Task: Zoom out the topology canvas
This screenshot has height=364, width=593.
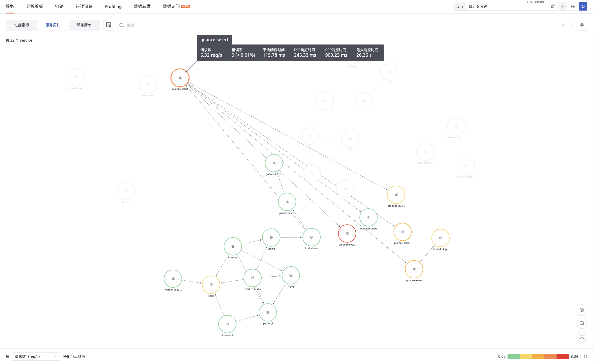Action: 582,323
